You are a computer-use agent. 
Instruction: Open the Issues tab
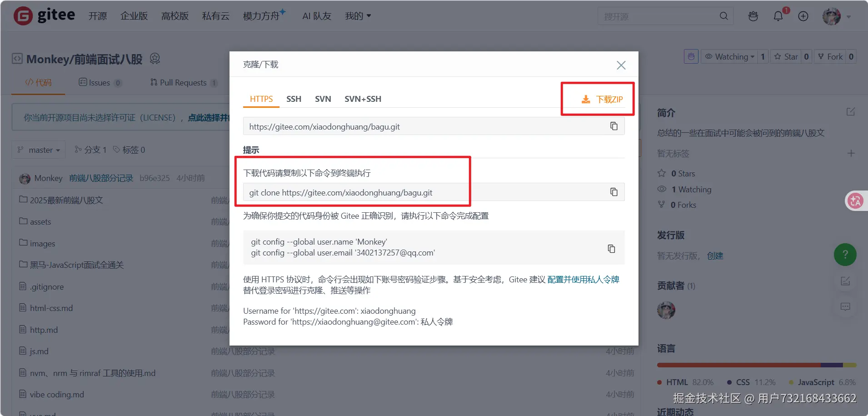[x=100, y=82]
